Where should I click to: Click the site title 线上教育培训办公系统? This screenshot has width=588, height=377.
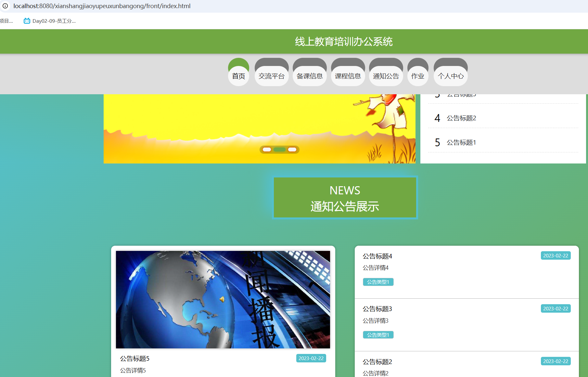(x=344, y=42)
